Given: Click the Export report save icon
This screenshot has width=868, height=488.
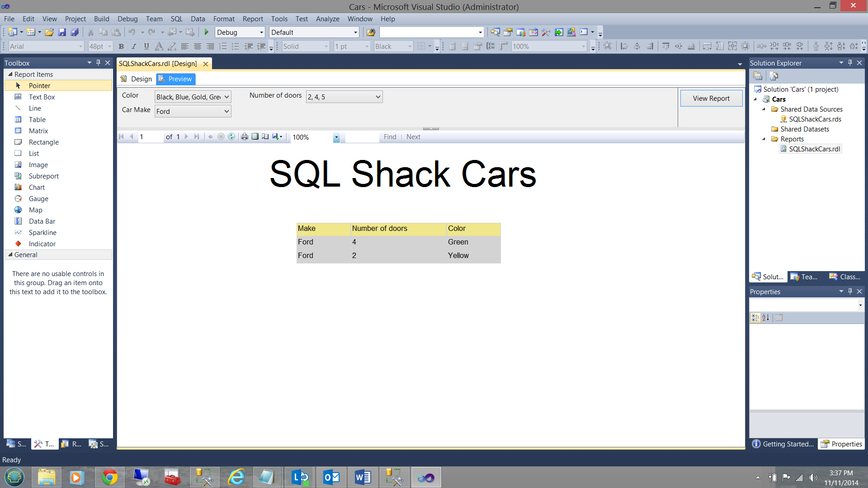Looking at the screenshot, I should [276, 137].
